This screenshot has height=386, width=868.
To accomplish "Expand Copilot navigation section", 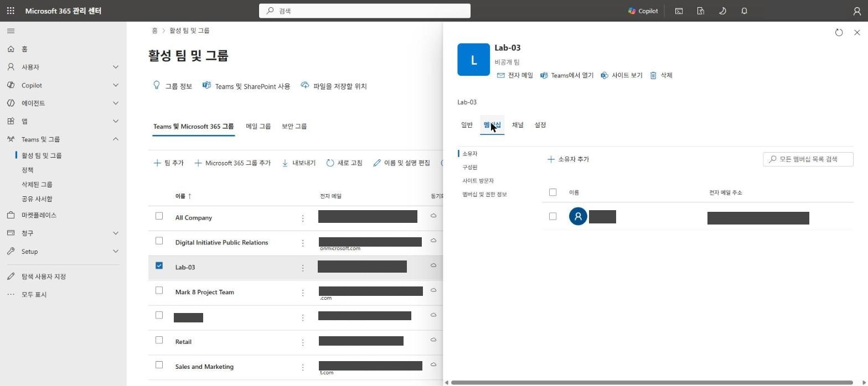I will 63,85.
